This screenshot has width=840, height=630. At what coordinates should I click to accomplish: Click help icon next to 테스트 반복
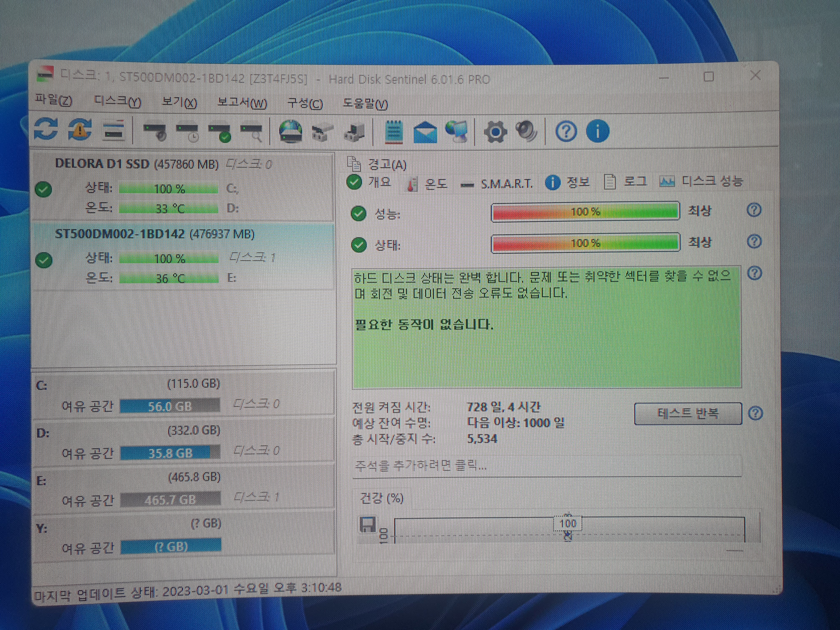756,413
